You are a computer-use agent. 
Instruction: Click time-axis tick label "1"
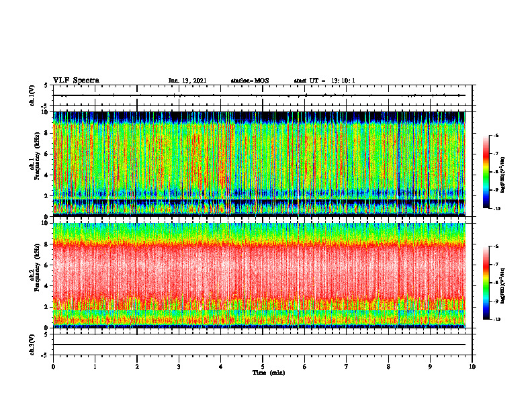[x=95, y=367]
